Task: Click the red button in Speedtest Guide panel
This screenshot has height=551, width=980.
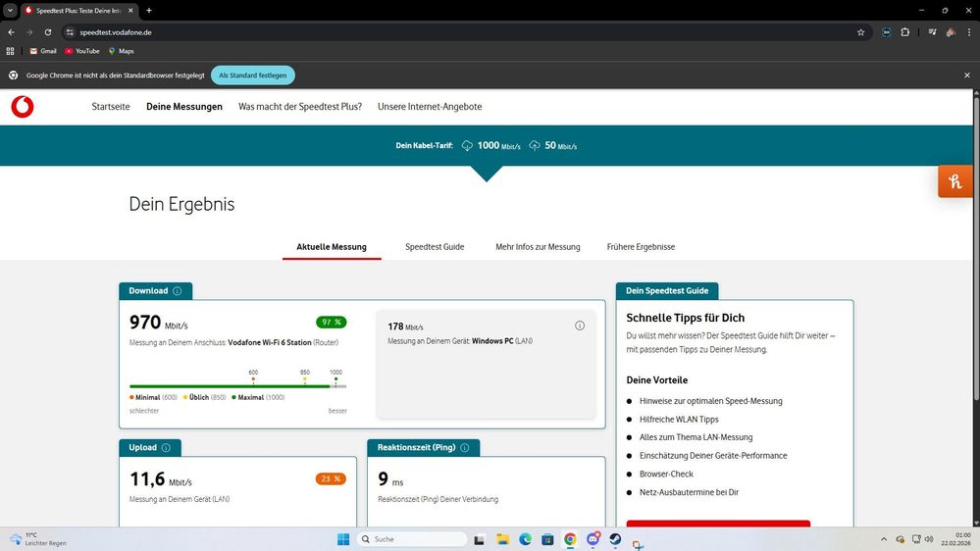Action: point(718,524)
